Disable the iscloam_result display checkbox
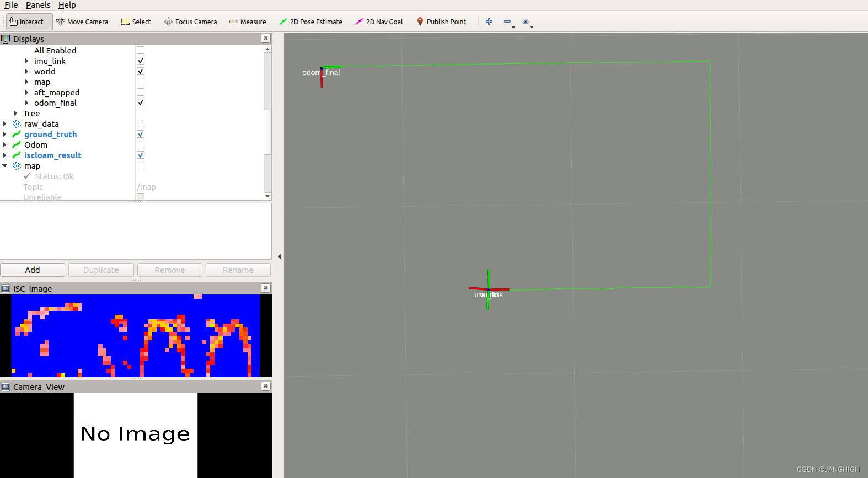868x478 pixels. coord(141,155)
